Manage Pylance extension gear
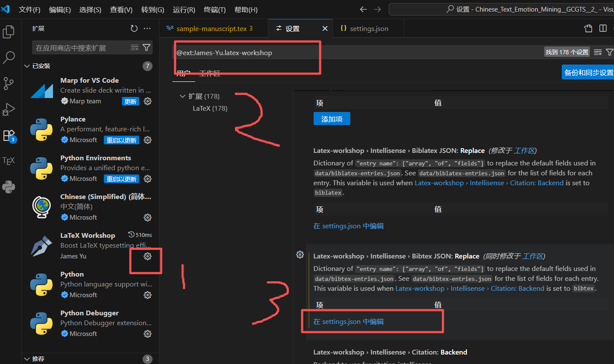Viewport: 614px width, 364px height. pyautogui.click(x=147, y=140)
